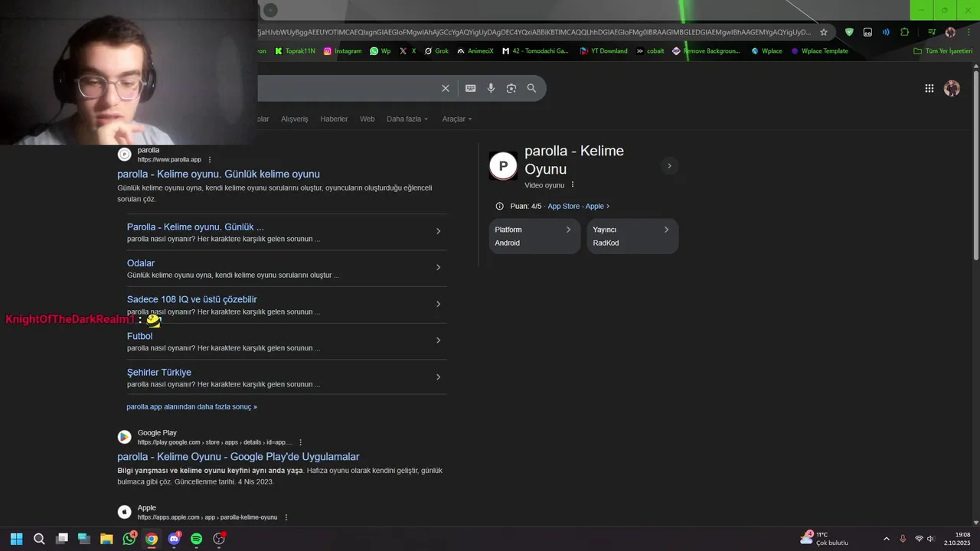Open more options for Apple result
The height and width of the screenshot is (551, 980).
click(x=286, y=517)
